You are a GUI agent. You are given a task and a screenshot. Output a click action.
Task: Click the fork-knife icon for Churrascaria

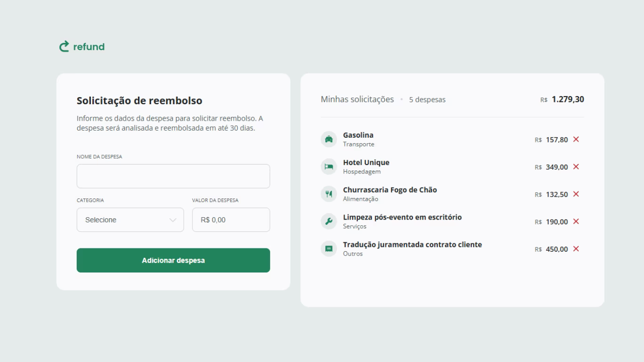(x=329, y=194)
